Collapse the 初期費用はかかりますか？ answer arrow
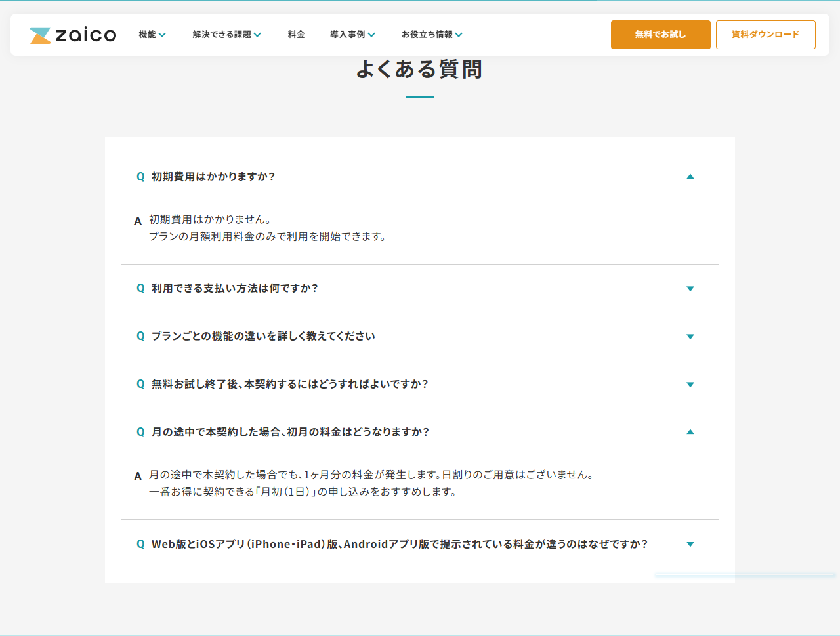The height and width of the screenshot is (636, 840). point(690,177)
